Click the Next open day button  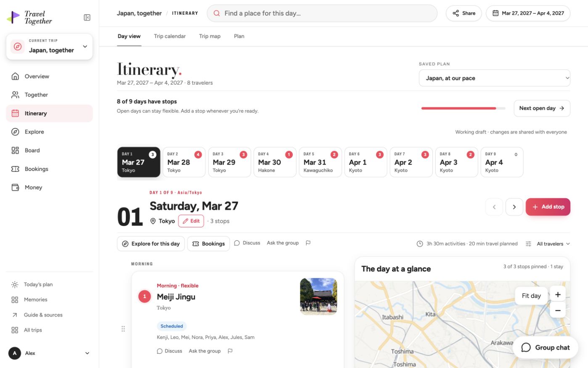(542, 108)
